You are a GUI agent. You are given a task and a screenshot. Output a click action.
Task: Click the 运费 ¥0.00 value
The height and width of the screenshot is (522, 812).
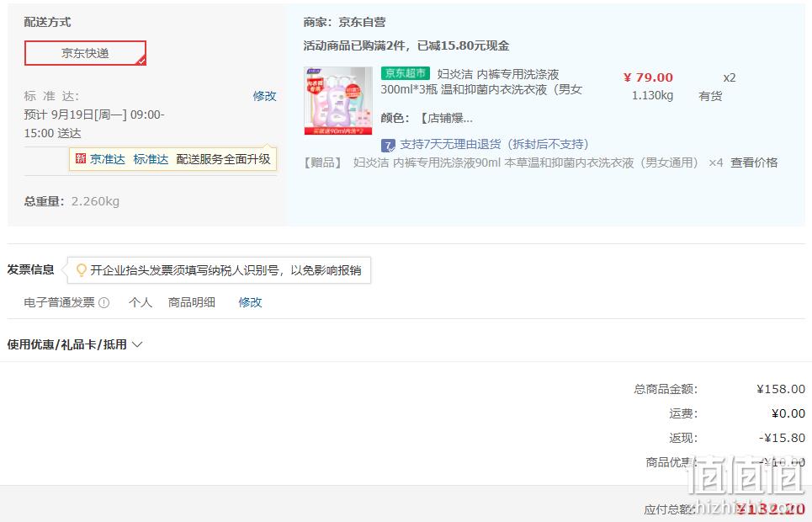pos(788,413)
